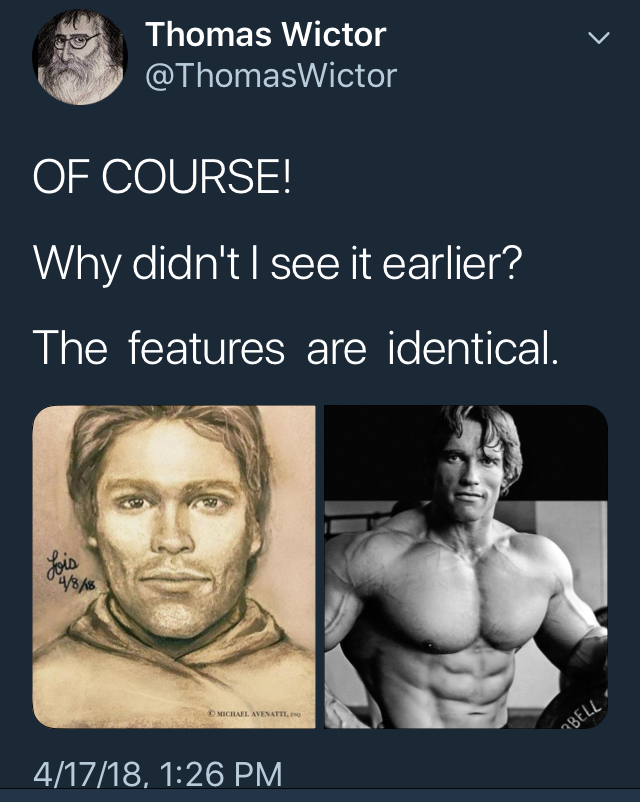Click the Michael Avenatti copyright watermark

(x=254, y=713)
